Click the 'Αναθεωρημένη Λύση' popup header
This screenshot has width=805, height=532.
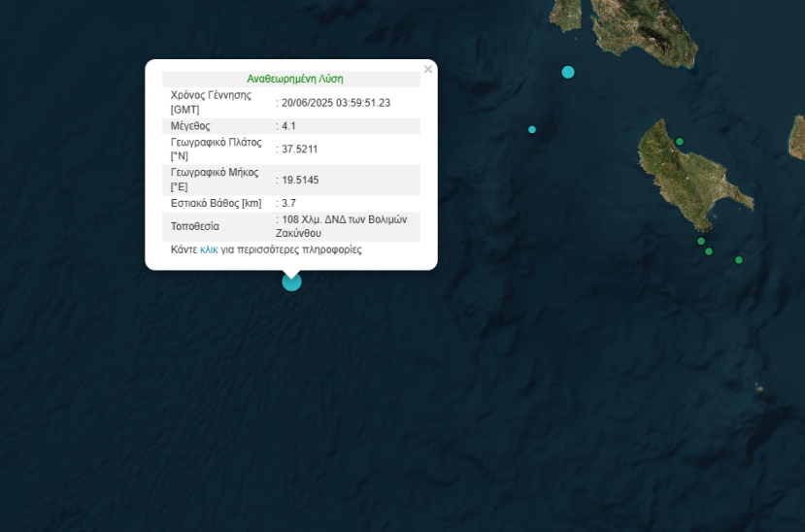coord(294,79)
